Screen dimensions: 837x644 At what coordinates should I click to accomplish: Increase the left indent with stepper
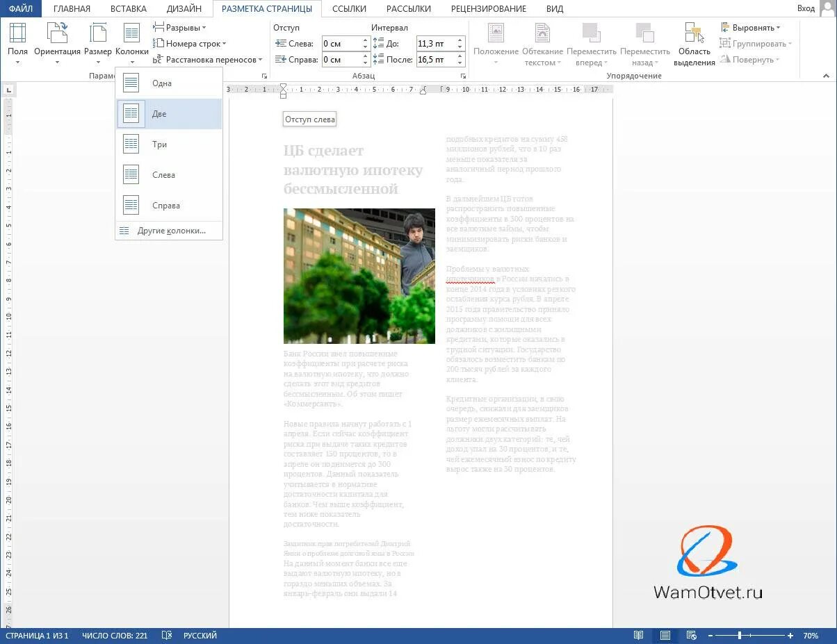pyautogui.click(x=366, y=40)
